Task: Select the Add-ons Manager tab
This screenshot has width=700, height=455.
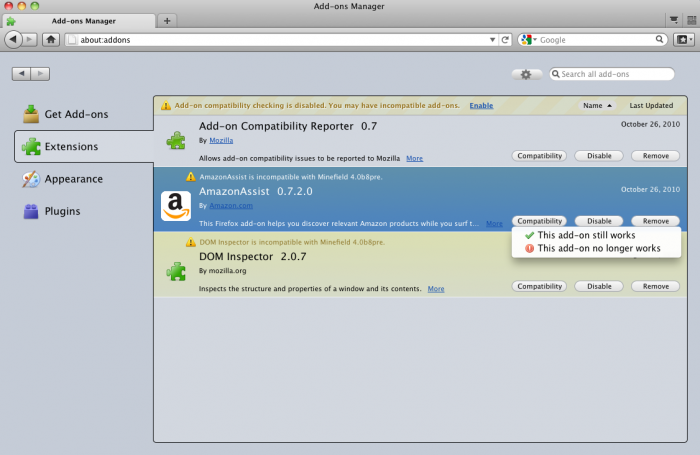Action: point(79,21)
